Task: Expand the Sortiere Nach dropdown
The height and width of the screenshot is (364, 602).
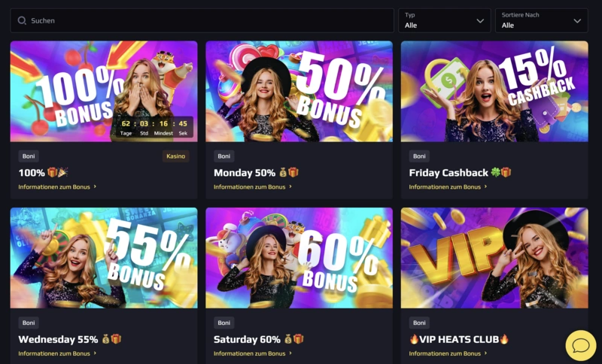Action: coord(541,20)
